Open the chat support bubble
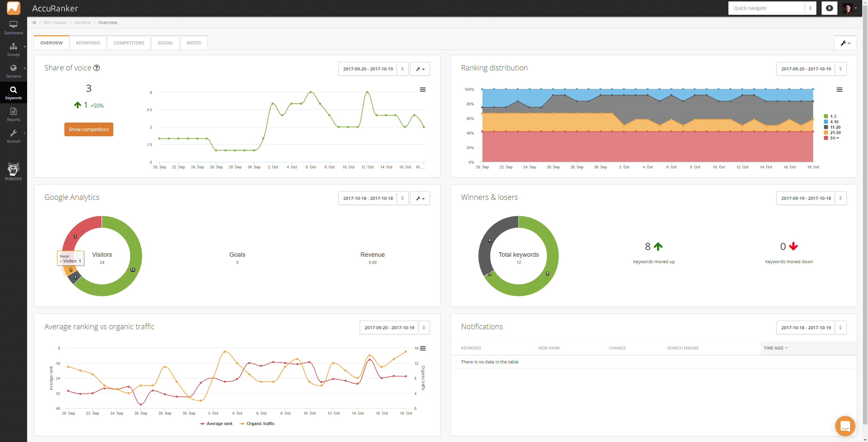This screenshot has height=442, width=868. (x=845, y=426)
